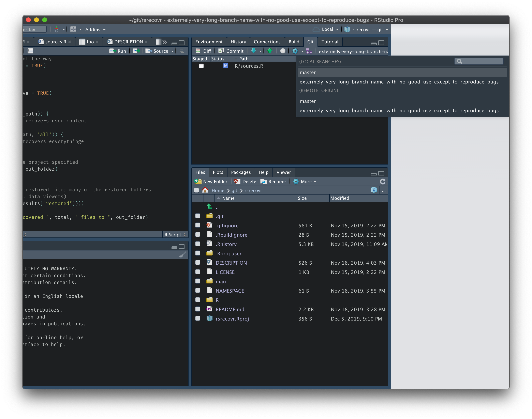532x419 pixels.
Task: Click the new branch icon in Git toolbar
Action: 309,51
